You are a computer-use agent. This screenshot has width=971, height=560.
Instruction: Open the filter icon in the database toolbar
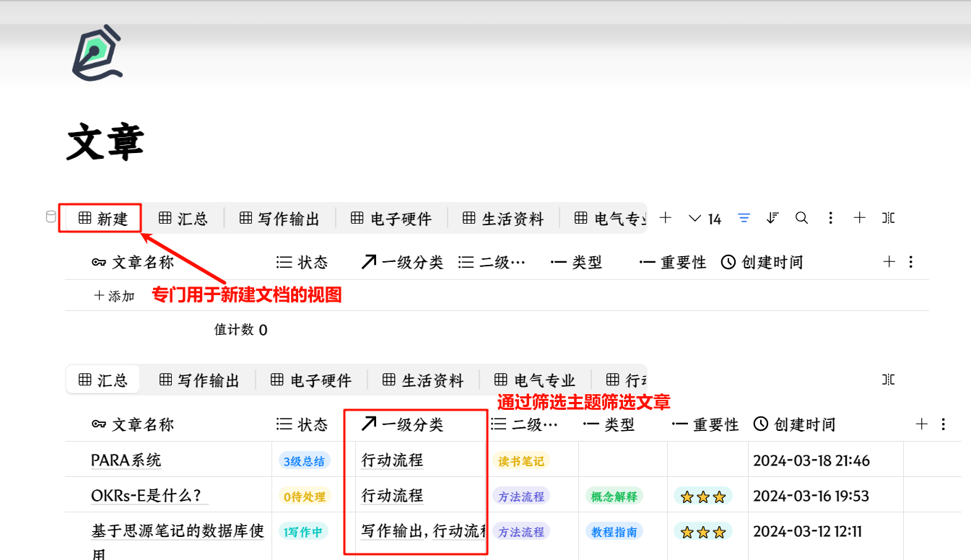[744, 218]
